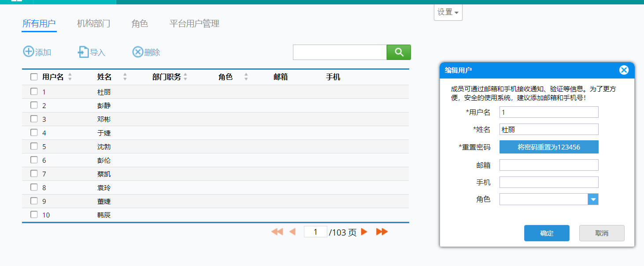
Task: Open the 设置 dropdown menu
Action: coord(448,12)
